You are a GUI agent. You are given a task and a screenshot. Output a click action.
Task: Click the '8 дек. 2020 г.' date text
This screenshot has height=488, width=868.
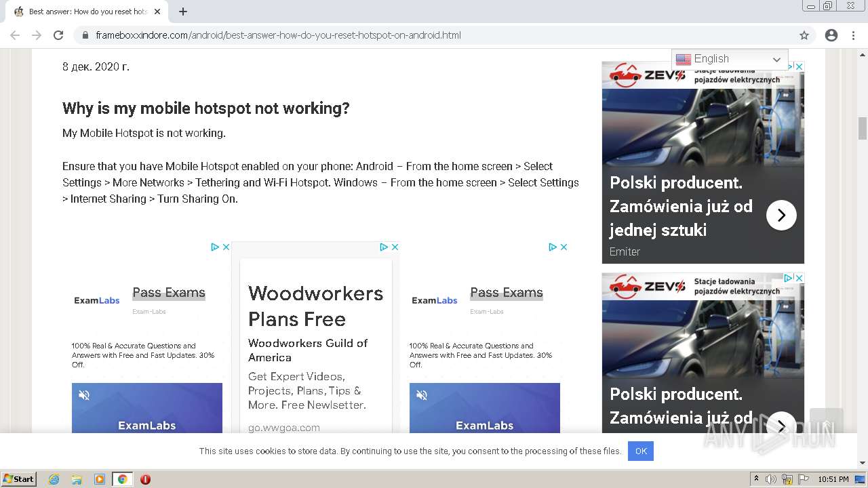pyautogui.click(x=96, y=66)
